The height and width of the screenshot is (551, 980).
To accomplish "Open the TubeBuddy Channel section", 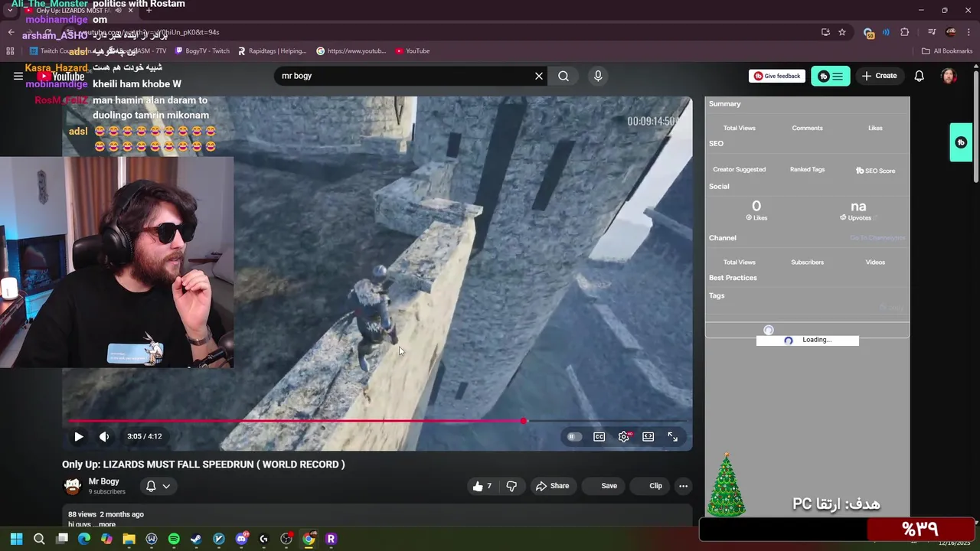I will point(722,238).
